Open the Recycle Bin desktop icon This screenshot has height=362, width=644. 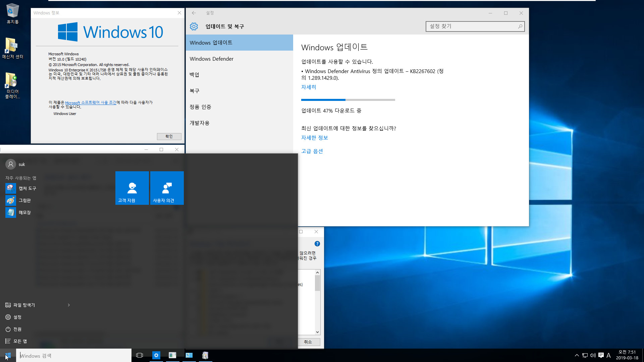[12, 13]
